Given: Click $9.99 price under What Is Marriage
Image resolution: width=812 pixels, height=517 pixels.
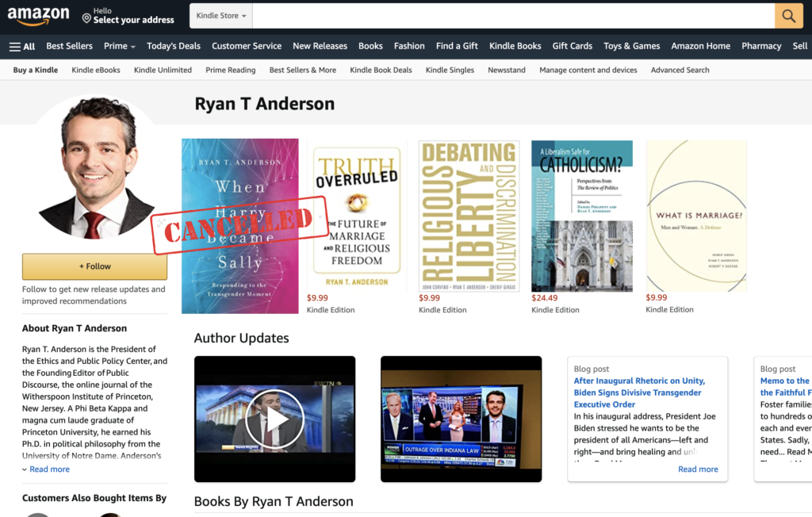Looking at the screenshot, I should [x=656, y=297].
